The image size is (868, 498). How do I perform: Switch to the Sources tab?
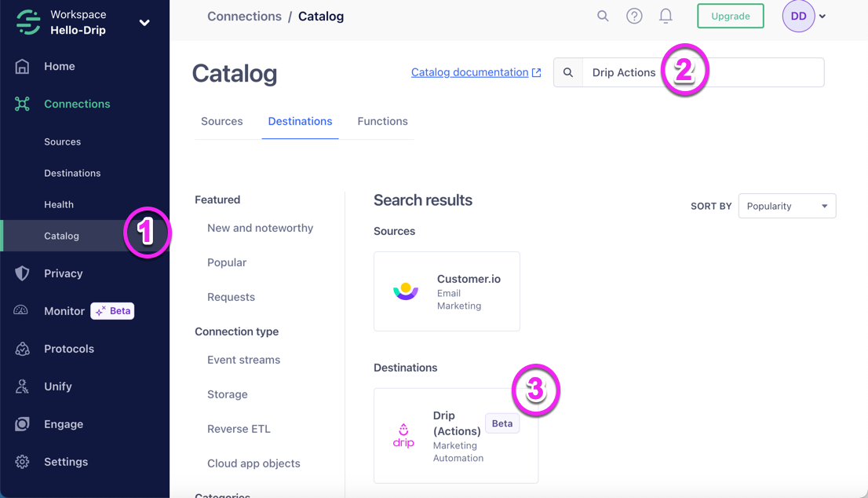(222, 121)
